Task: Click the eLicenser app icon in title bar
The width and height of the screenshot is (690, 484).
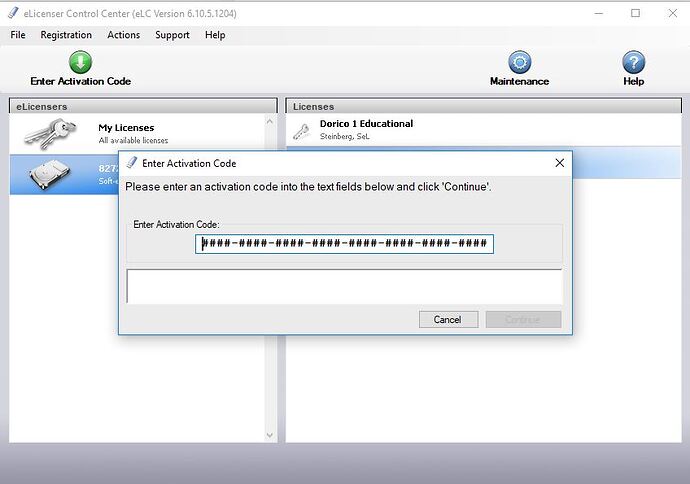Action: click(x=13, y=13)
